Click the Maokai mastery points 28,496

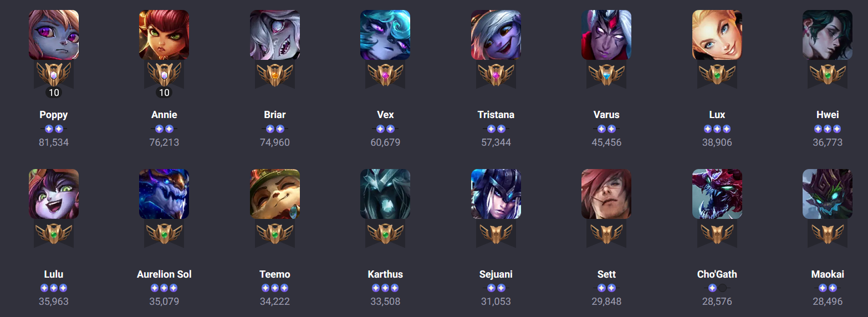pyautogui.click(x=828, y=301)
